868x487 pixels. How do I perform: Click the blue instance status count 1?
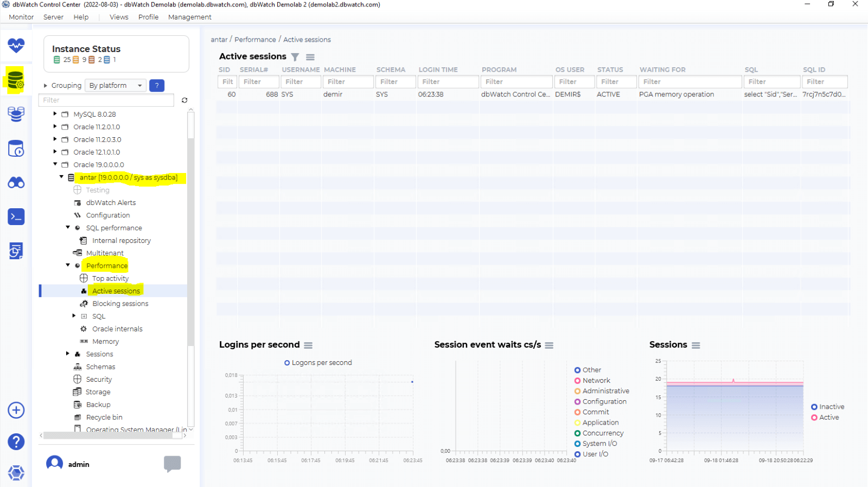(x=110, y=60)
